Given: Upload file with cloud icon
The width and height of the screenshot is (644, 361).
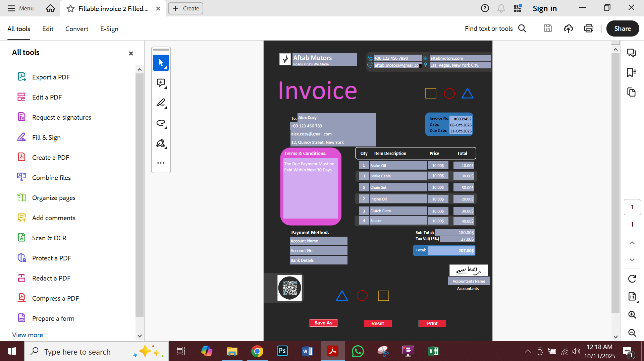Looking at the screenshot, I should tap(568, 28).
